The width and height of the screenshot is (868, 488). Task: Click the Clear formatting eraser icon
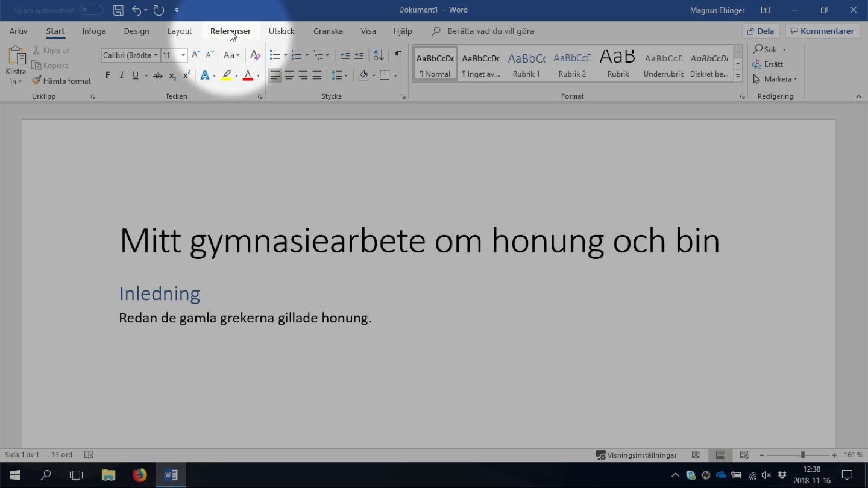255,55
